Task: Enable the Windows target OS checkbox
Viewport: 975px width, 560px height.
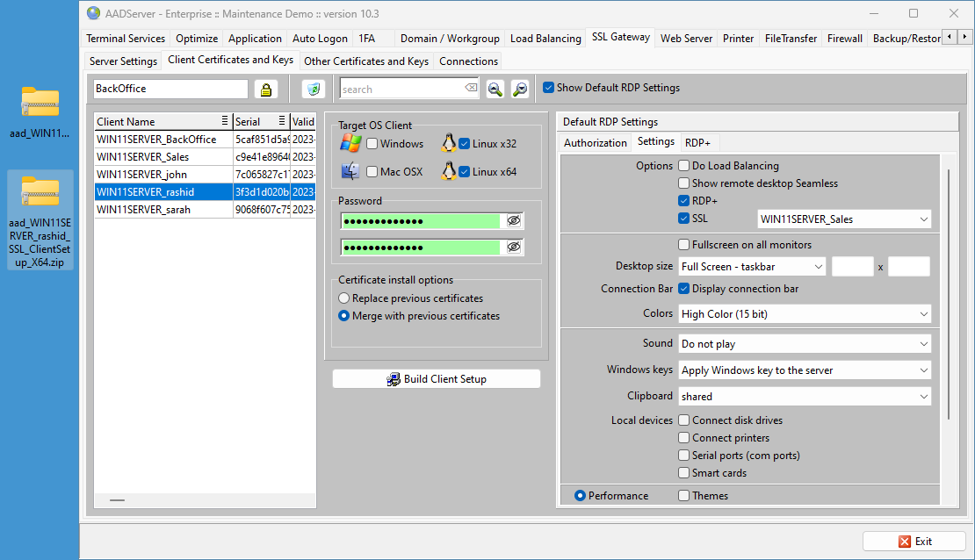Action: point(372,144)
